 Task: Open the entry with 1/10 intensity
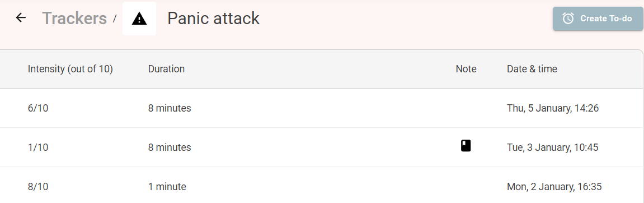click(x=321, y=147)
